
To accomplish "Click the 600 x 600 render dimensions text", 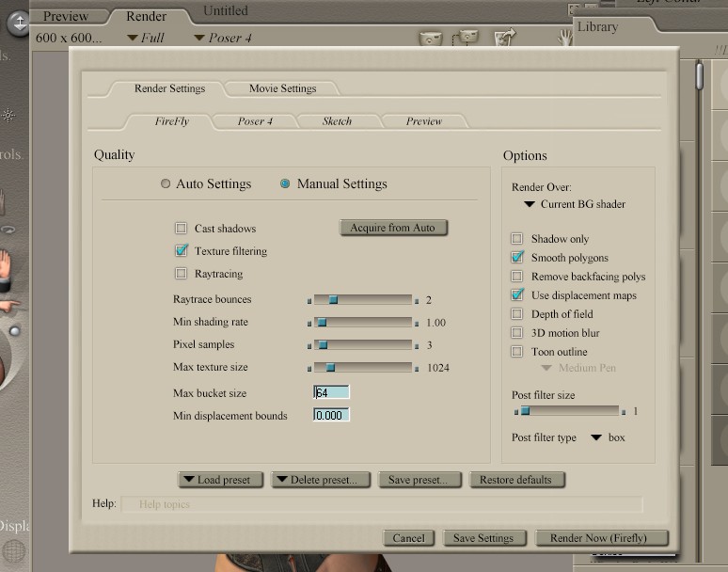I will 69,38.
